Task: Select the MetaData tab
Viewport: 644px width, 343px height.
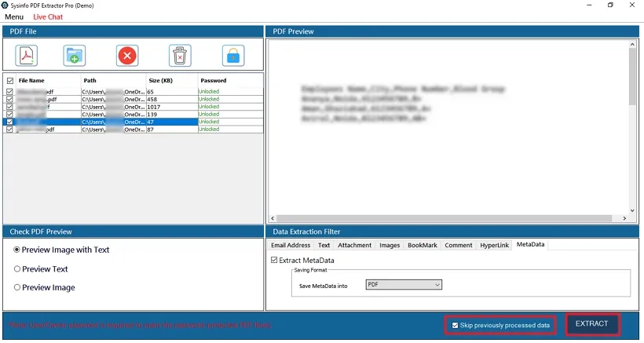Action: pyautogui.click(x=530, y=244)
